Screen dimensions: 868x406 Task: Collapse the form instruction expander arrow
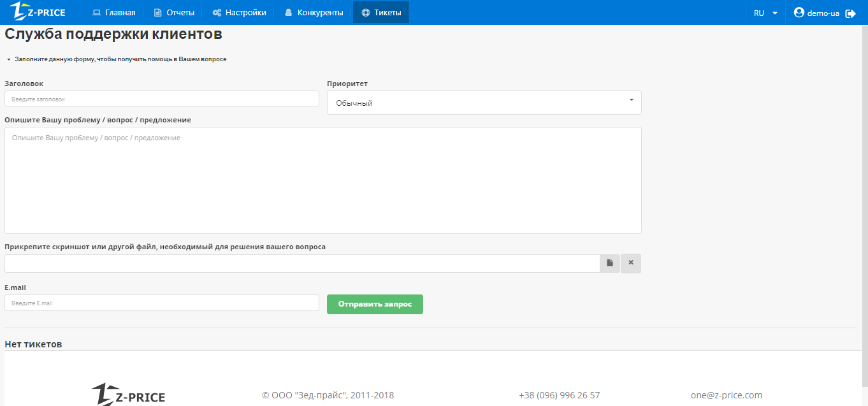8,59
